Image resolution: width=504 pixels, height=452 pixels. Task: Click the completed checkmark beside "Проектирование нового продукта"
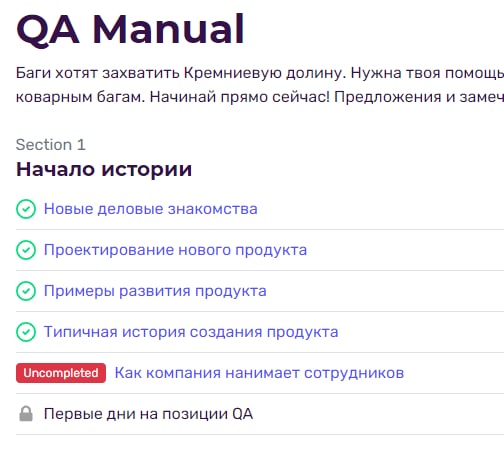click(26, 250)
